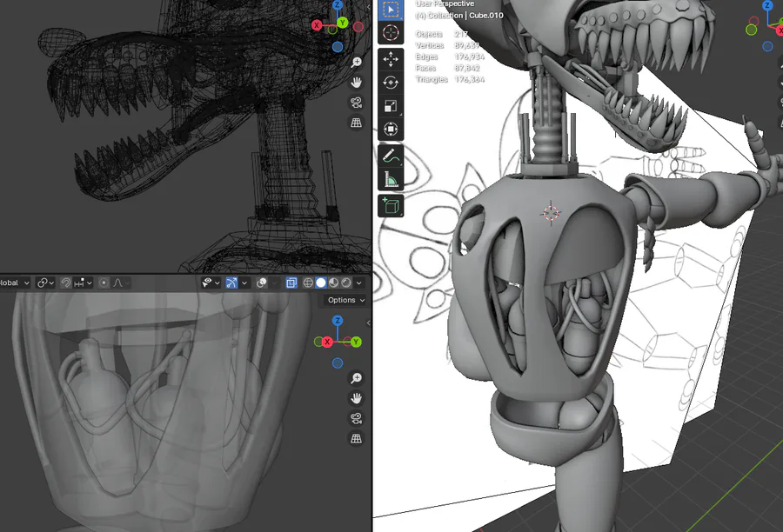Click blue Z axis on wireframe viewport gizmo
The image size is (783, 532).
pyautogui.click(x=338, y=4)
